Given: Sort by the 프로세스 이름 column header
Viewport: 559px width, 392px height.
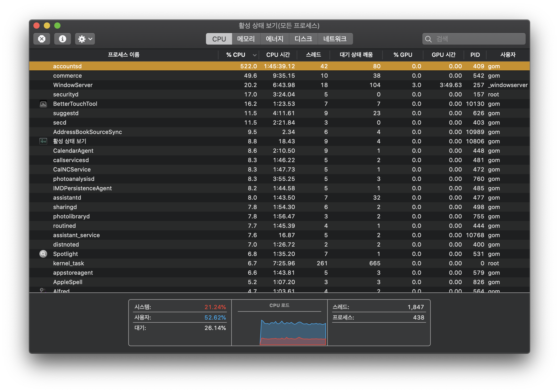Looking at the screenshot, I should [124, 55].
